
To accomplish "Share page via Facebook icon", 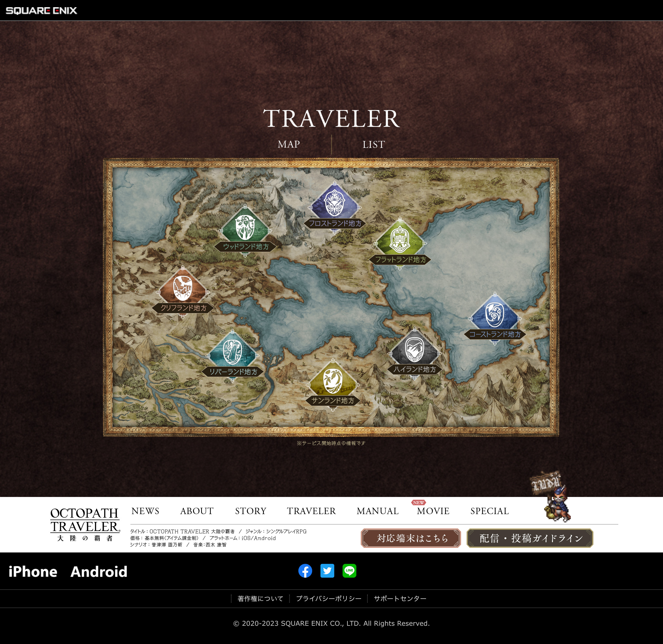I will tap(305, 570).
